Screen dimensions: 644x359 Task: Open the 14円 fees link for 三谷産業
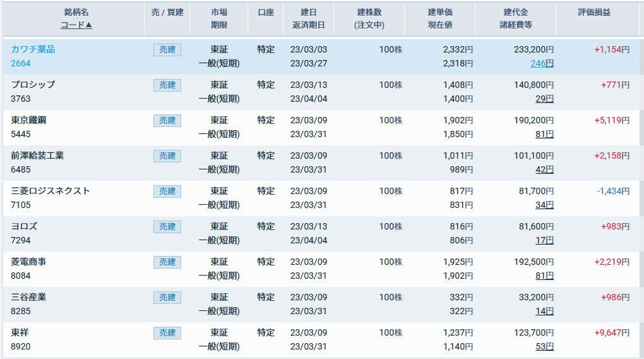[545, 311]
